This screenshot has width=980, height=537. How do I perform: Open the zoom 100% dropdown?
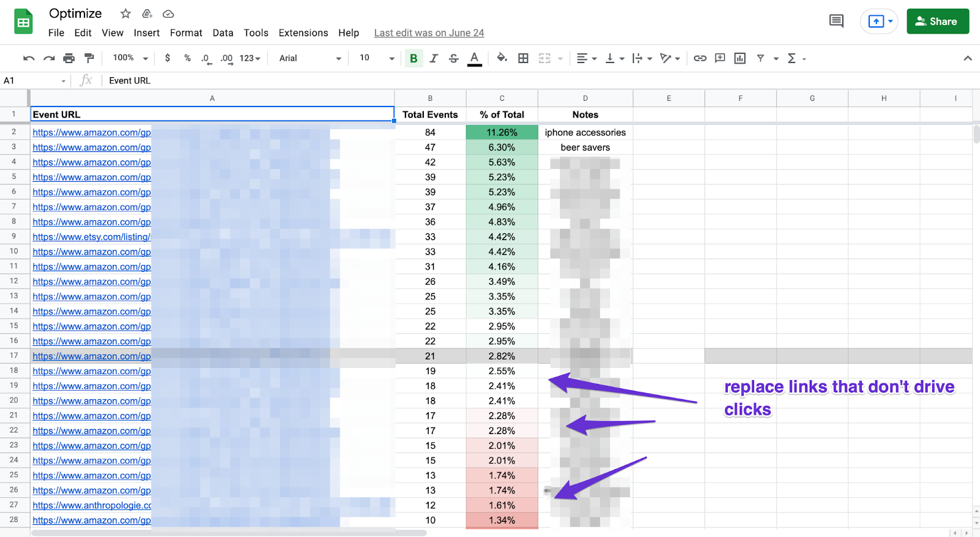pos(130,58)
